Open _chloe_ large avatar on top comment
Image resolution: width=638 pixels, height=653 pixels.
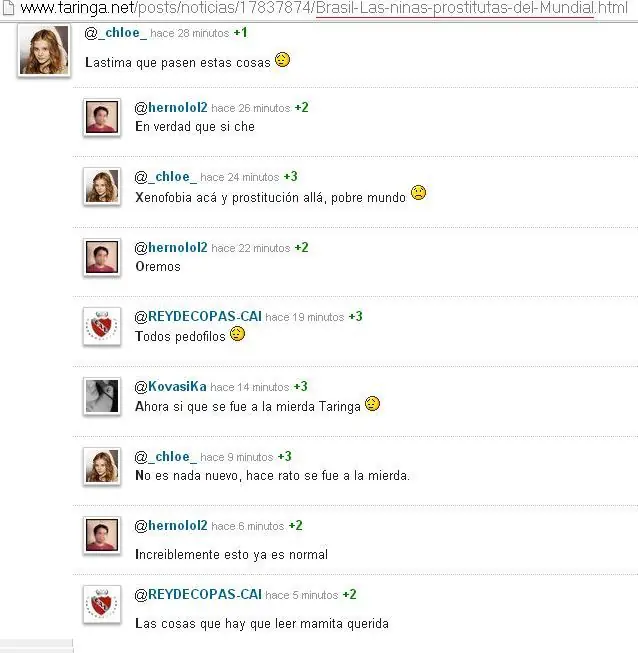pyautogui.click(x=44, y=50)
